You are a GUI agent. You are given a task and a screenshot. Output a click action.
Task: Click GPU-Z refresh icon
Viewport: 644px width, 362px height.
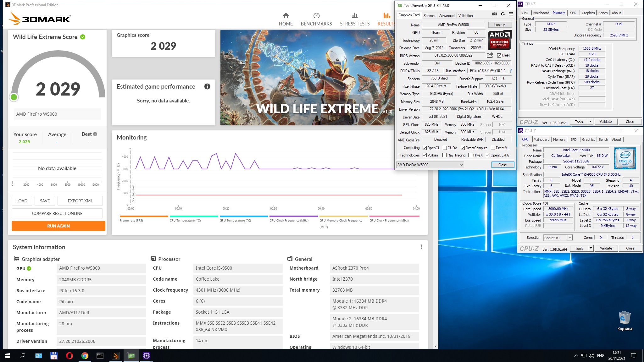502,14
